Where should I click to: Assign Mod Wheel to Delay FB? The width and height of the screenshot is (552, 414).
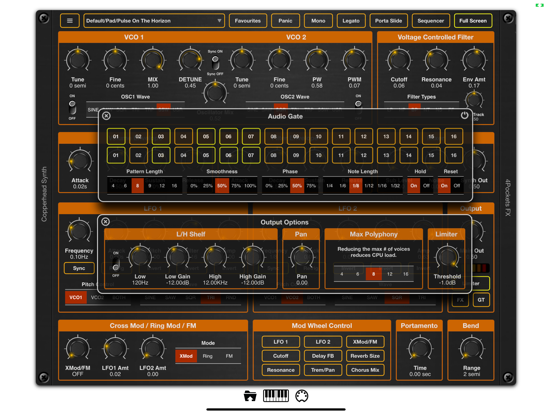pyautogui.click(x=323, y=356)
